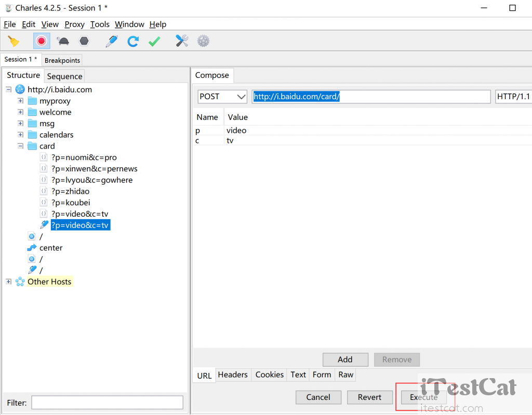Expand the Other Hosts node
The image size is (532, 415).
click(x=8, y=282)
